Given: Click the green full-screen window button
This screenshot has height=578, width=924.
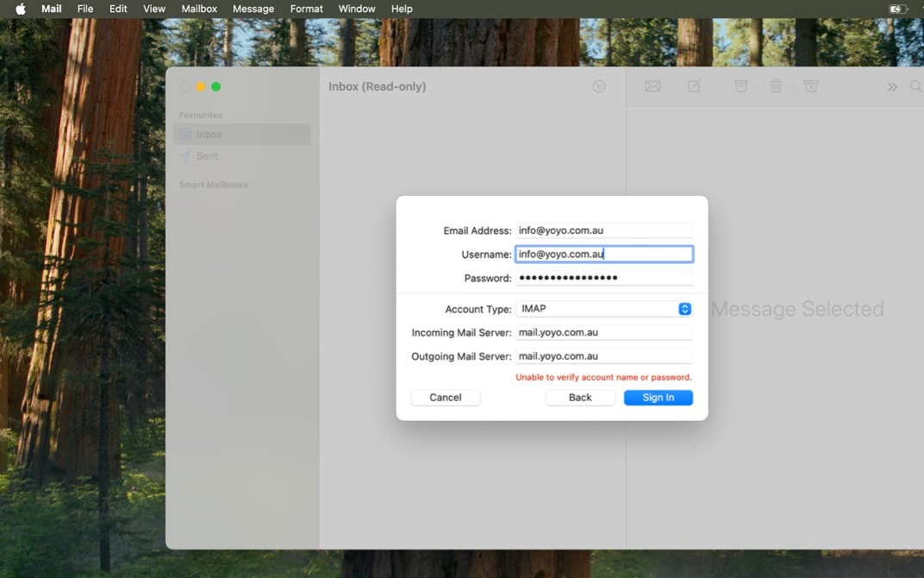Looking at the screenshot, I should (216, 86).
